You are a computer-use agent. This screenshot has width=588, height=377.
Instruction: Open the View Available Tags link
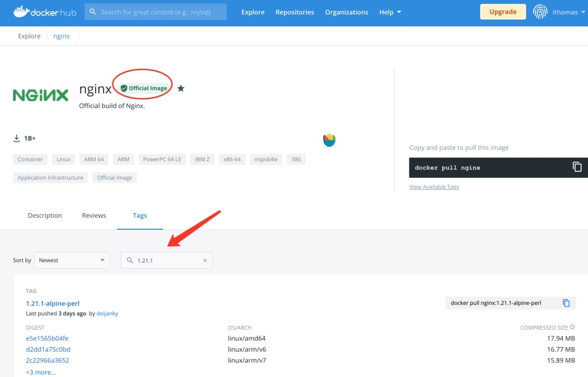click(x=433, y=186)
